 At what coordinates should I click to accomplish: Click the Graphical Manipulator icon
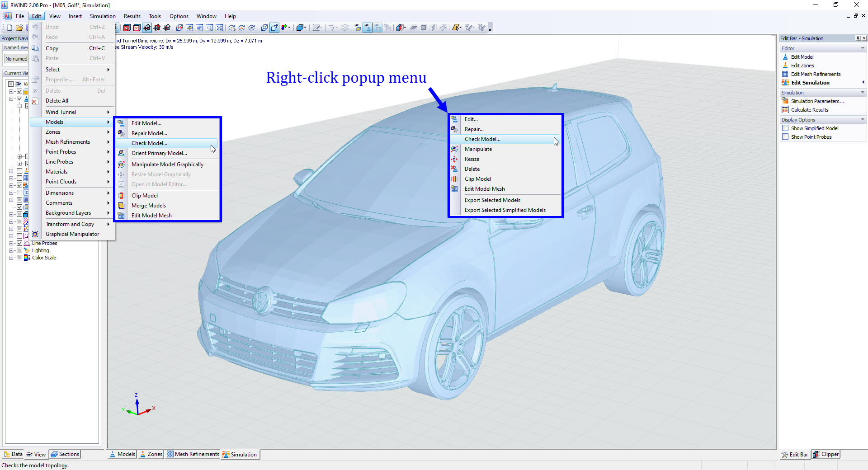tap(35, 234)
